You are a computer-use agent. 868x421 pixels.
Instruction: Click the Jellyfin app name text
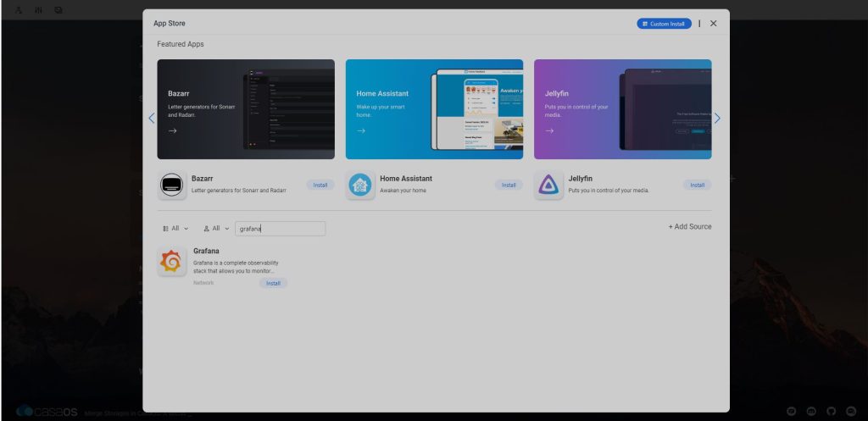[580, 179]
